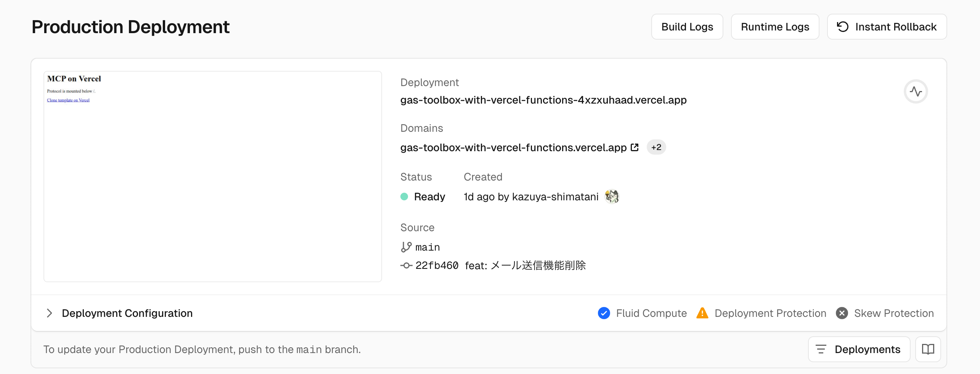The height and width of the screenshot is (374, 980).
Task: Expand the Deployment Configuration chevron
Action: point(49,313)
